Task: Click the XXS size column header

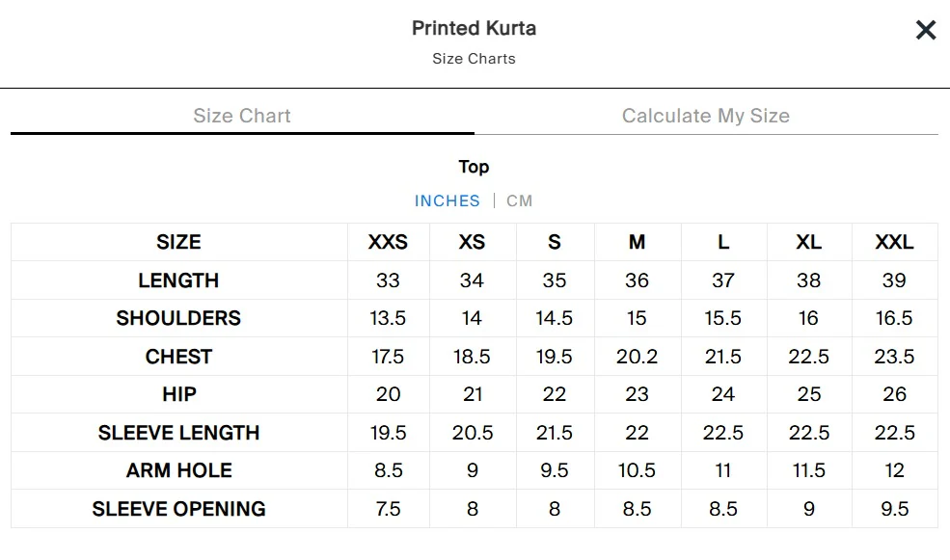Action: [388, 242]
